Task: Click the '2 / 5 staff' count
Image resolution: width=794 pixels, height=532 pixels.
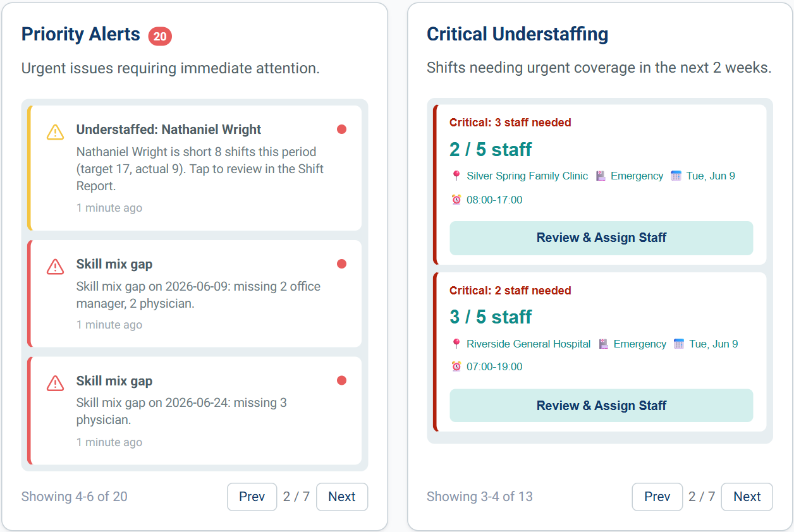Action: 491,150
